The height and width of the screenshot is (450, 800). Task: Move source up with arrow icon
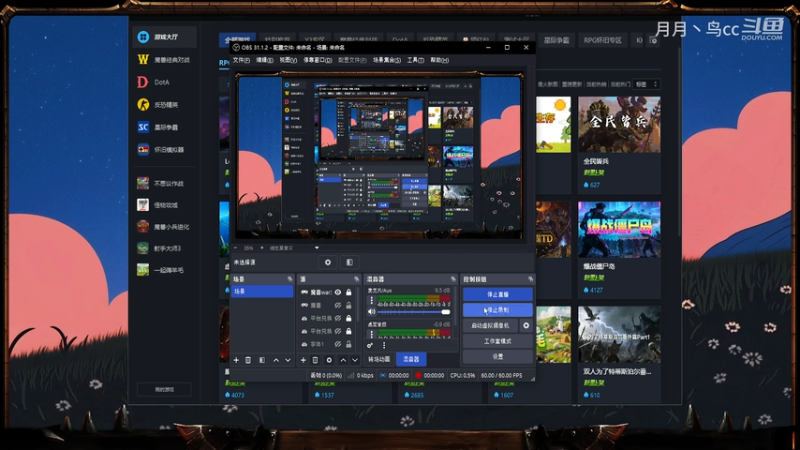tap(343, 360)
